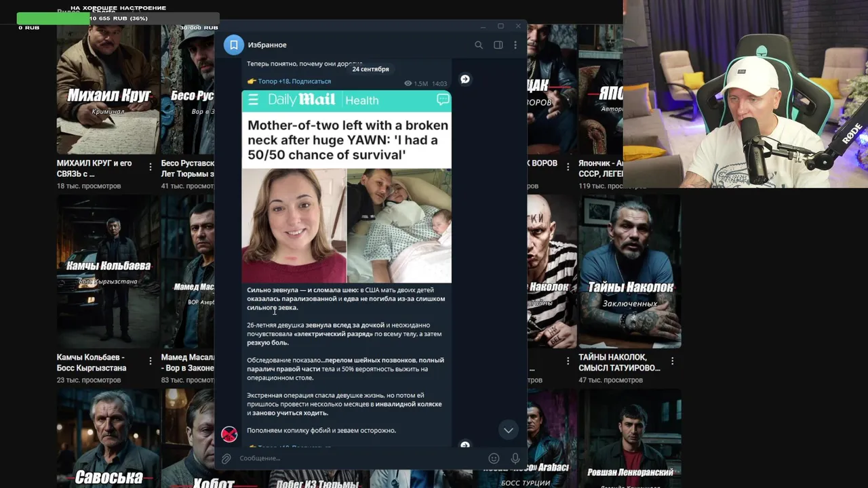868x488 pixels.
Task: Open the Савоська video thumbnail
Action: click(108, 438)
